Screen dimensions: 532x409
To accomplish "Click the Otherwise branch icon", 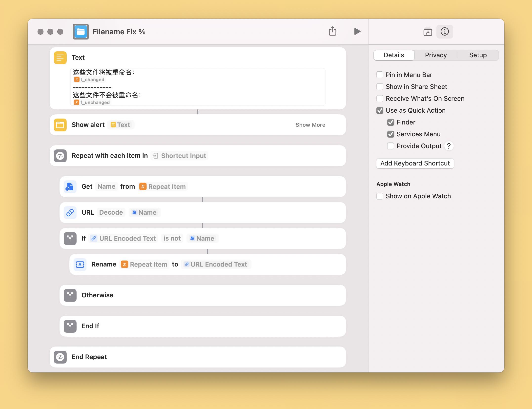I will click(x=70, y=295).
